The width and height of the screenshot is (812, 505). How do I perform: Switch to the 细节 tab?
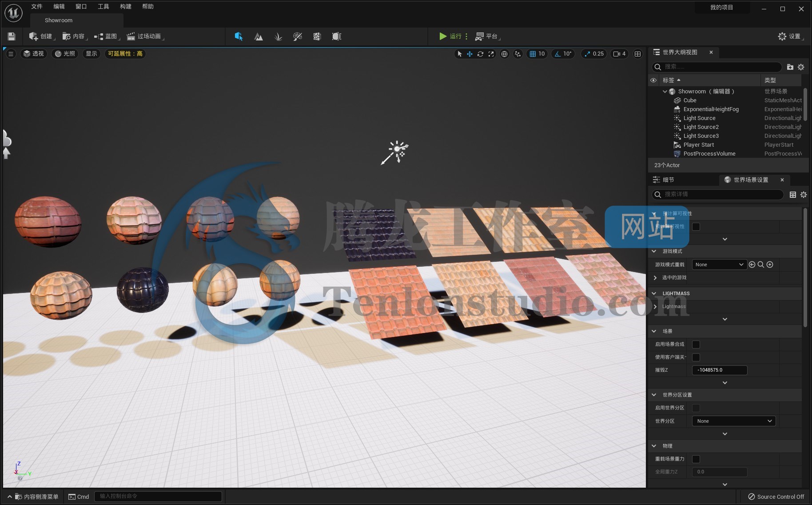pyautogui.click(x=664, y=180)
